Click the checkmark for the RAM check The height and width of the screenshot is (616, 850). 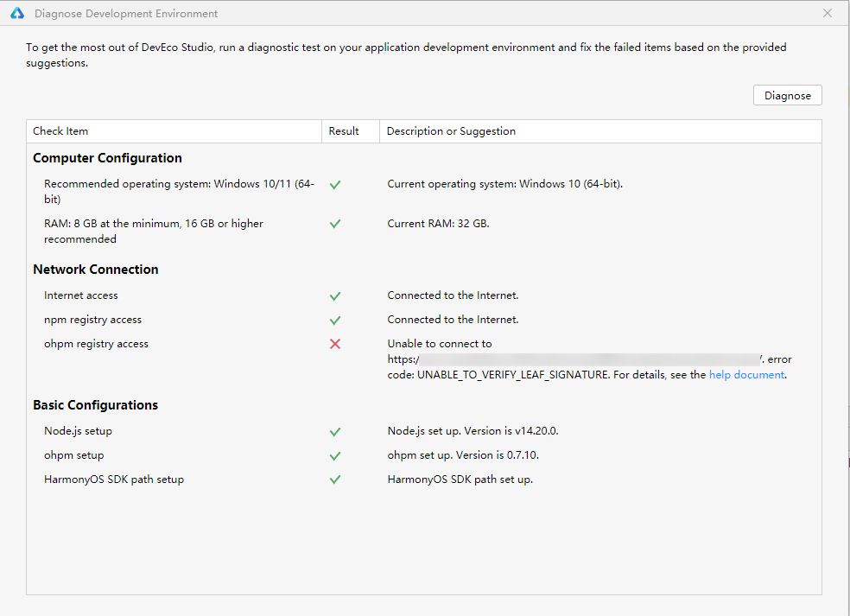(334, 224)
